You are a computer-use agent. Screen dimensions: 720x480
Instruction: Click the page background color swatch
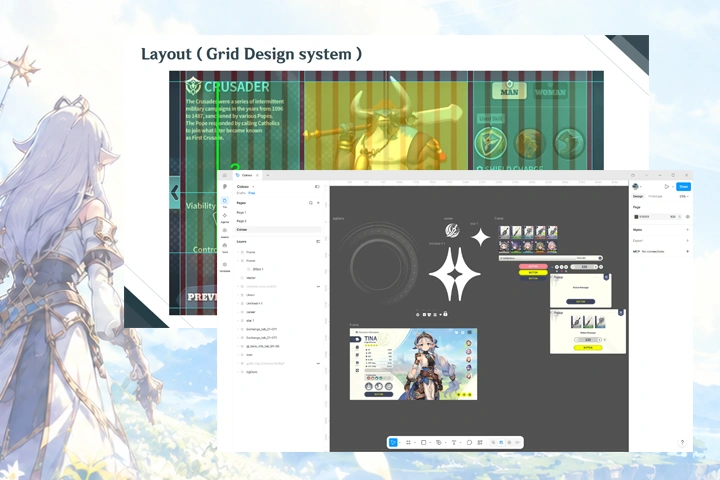[636, 216]
